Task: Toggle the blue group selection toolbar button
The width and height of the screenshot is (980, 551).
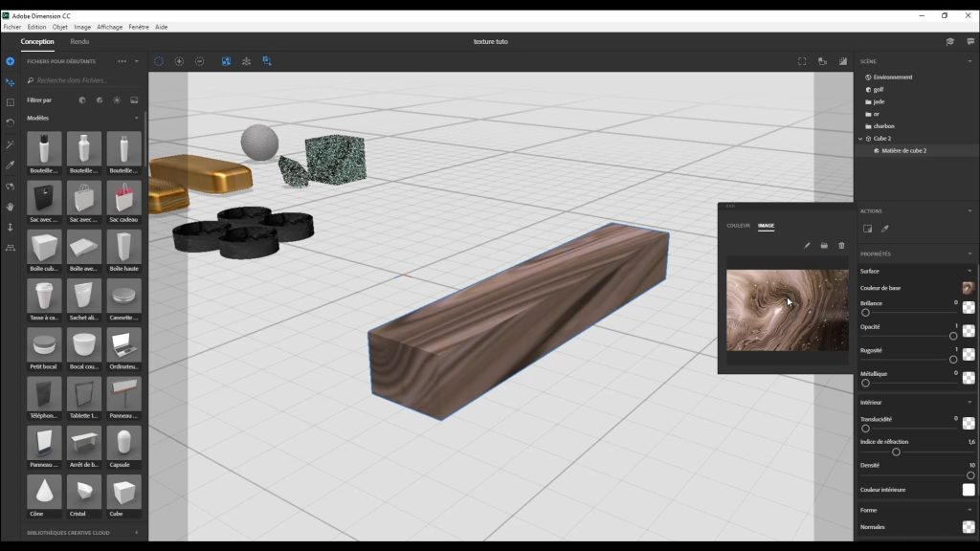Action: [x=267, y=61]
